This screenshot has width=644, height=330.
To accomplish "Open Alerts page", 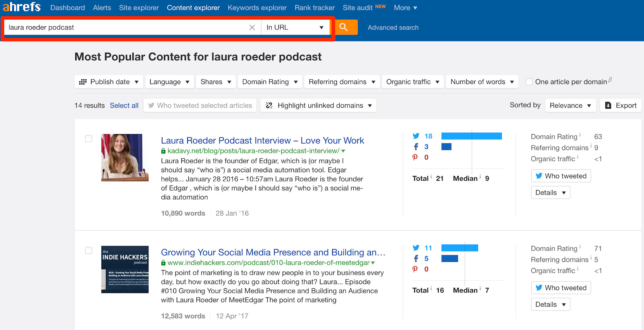I will point(102,8).
